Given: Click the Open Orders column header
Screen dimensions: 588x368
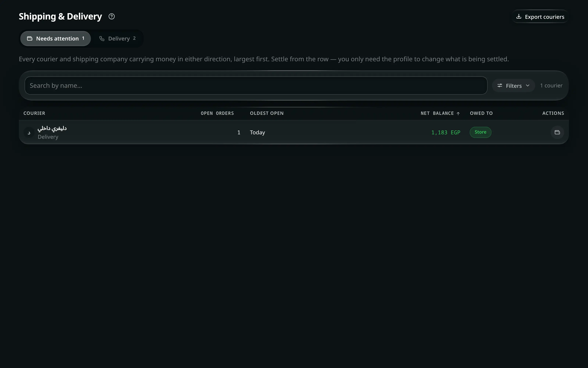Looking at the screenshot, I should coord(217,113).
